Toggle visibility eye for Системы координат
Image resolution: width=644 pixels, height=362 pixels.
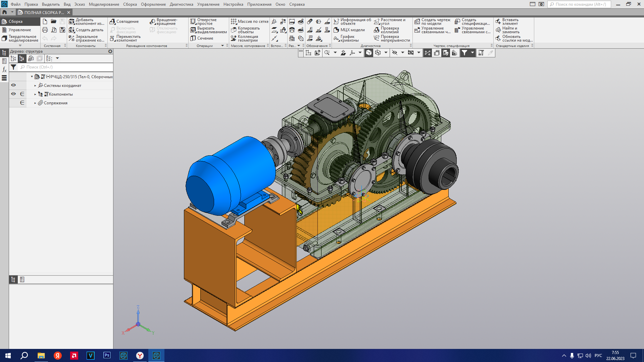pos(13,85)
